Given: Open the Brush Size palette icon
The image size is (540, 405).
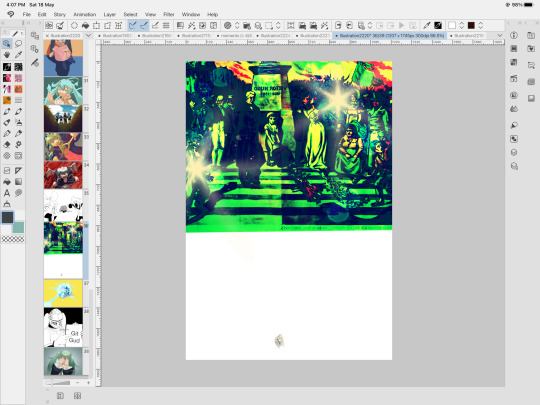Looking at the screenshot, I should click(34, 63).
